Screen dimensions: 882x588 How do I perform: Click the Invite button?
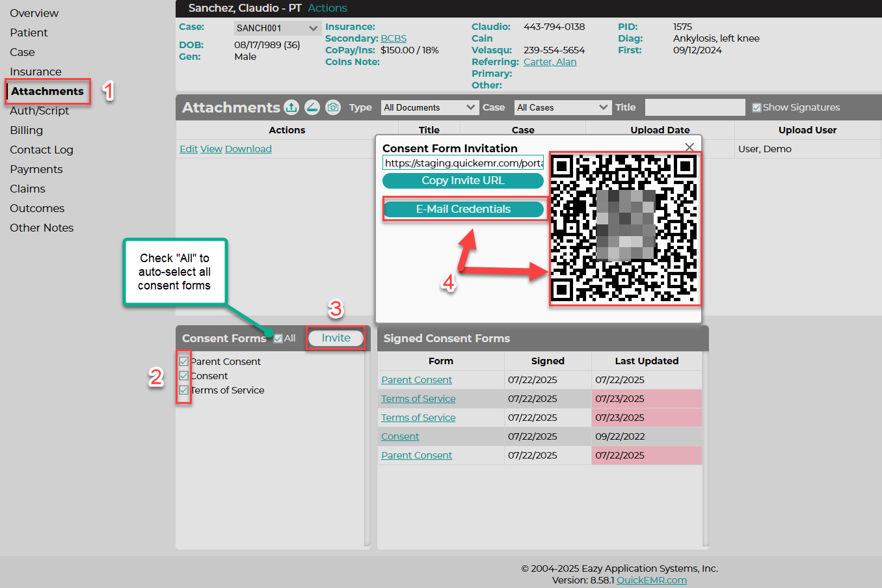(x=336, y=338)
